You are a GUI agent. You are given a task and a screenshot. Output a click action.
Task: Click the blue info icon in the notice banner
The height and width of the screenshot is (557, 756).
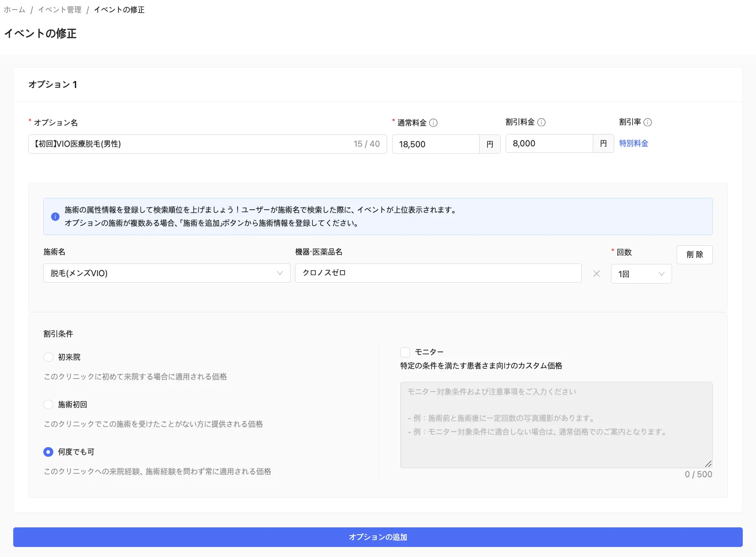point(55,217)
